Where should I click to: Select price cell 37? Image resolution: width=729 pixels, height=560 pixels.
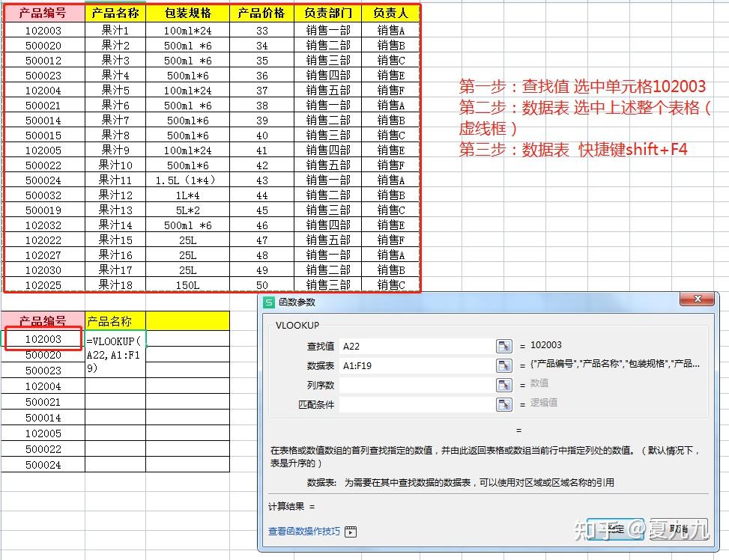tap(261, 90)
